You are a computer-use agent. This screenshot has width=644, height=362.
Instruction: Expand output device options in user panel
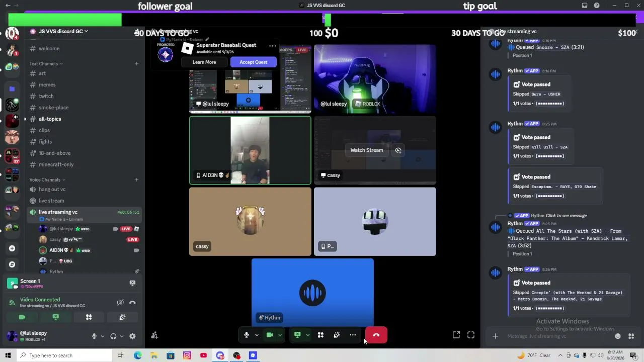[121, 336]
